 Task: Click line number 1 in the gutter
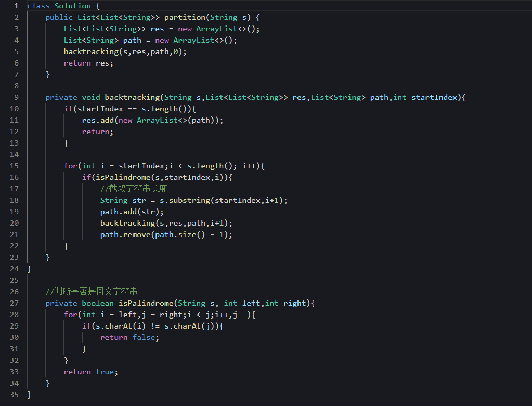pyautogui.click(x=16, y=6)
